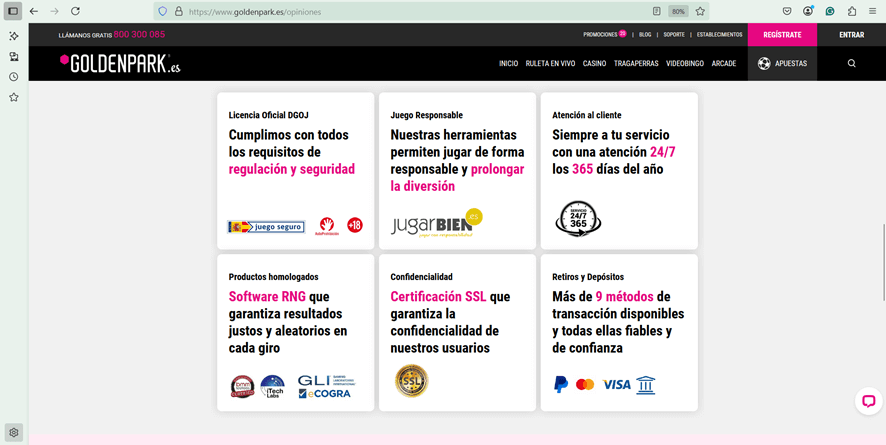This screenshot has height=445, width=886.
Task: Click the eCOGRA logo
Action: (325, 394)
